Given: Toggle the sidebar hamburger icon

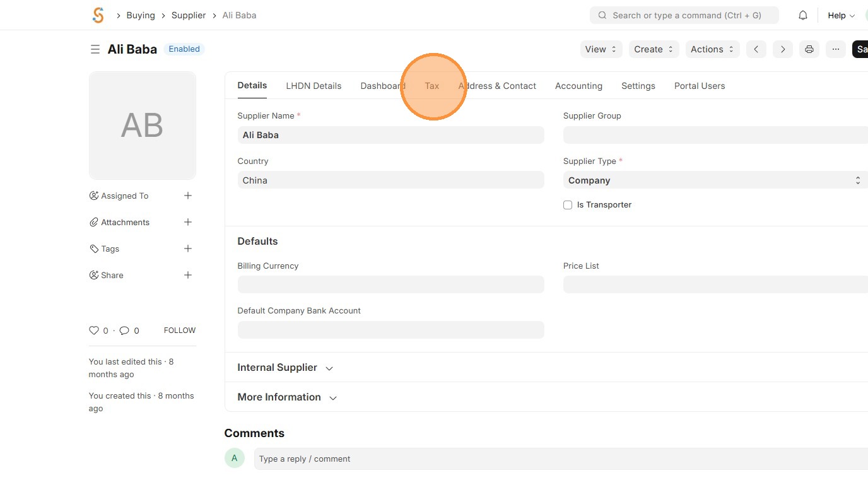Looking at the screenshot, I should pos(95,49).
